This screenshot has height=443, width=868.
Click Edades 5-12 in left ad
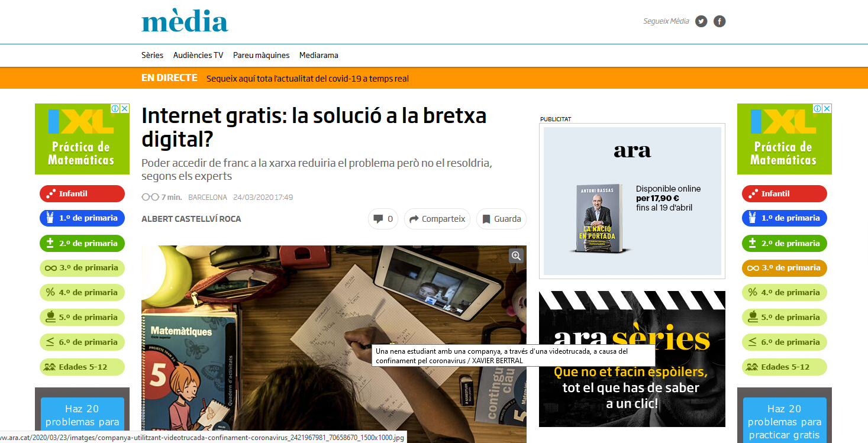coord(82,367)
